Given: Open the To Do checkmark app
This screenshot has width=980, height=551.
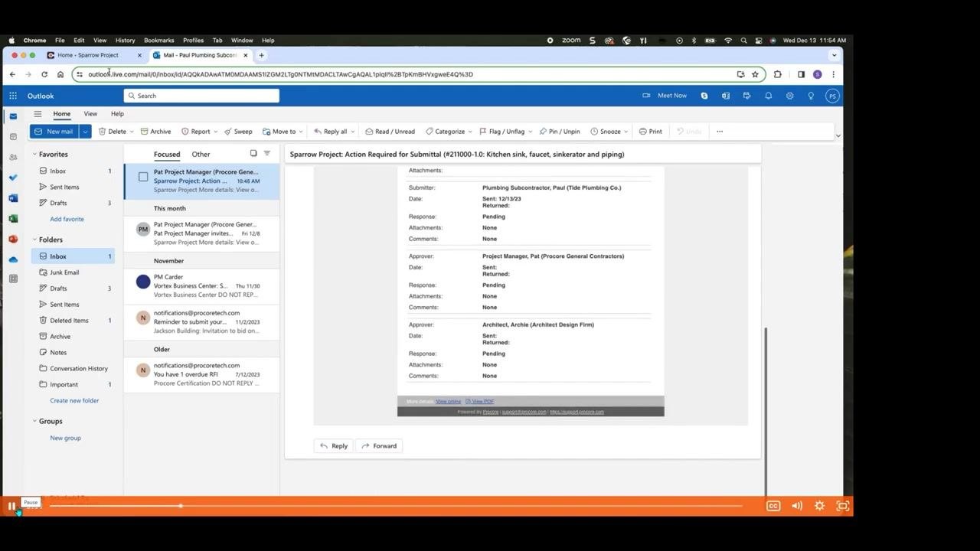Looking at the screenshot, I should point(13,178).
